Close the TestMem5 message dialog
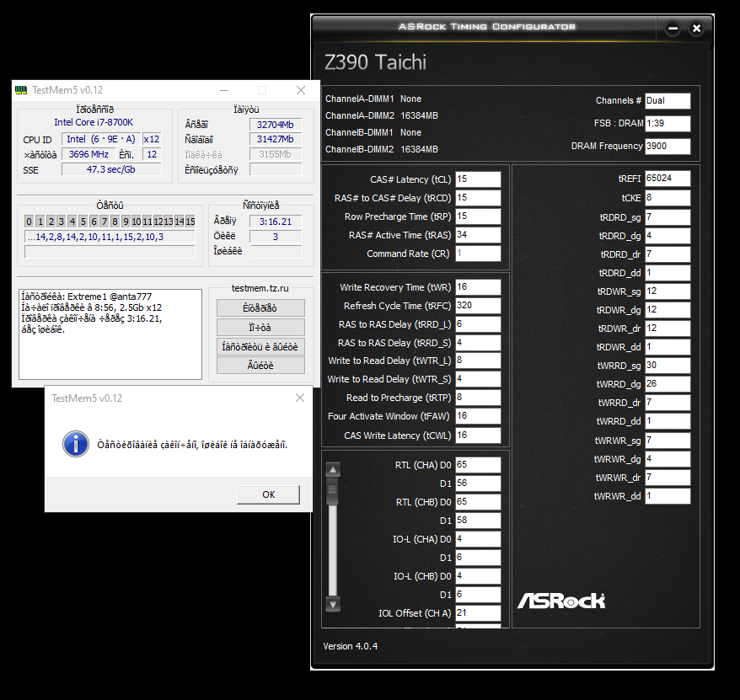The image size is (740, 700). [300, 398]
